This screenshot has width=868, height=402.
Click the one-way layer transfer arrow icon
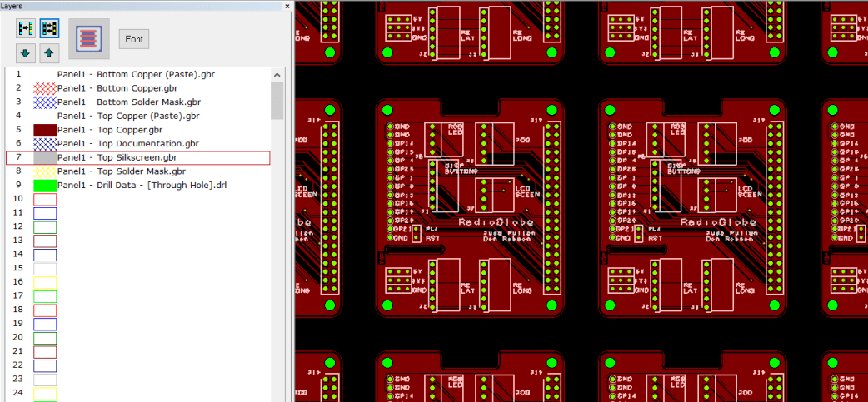tap(26, 27)
